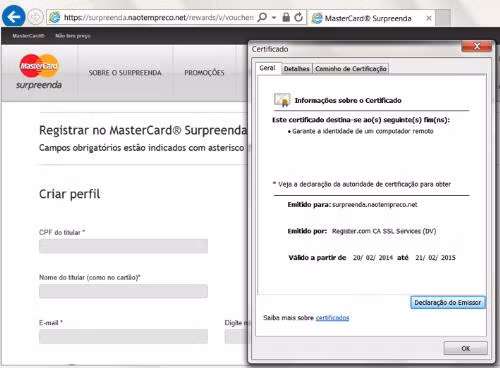Click the MasterCard® link in top black bar
The width and height of the screenshot is (500, 368).
coord(28,36)
